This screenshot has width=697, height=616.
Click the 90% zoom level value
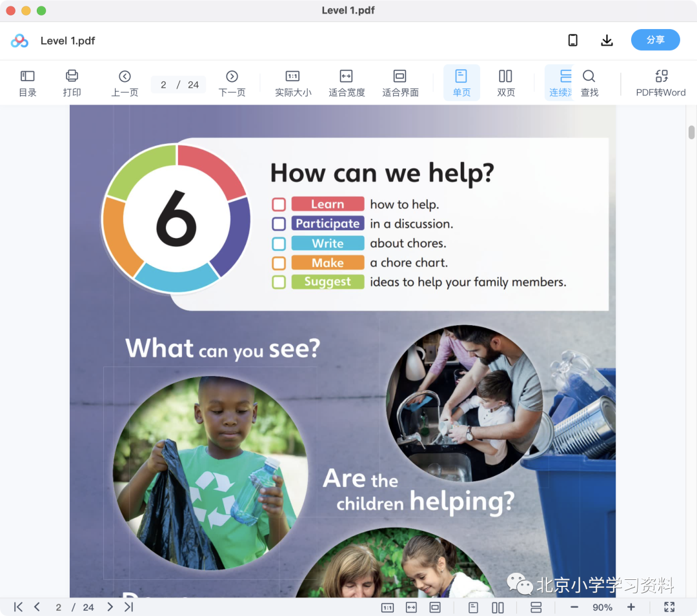602,608
